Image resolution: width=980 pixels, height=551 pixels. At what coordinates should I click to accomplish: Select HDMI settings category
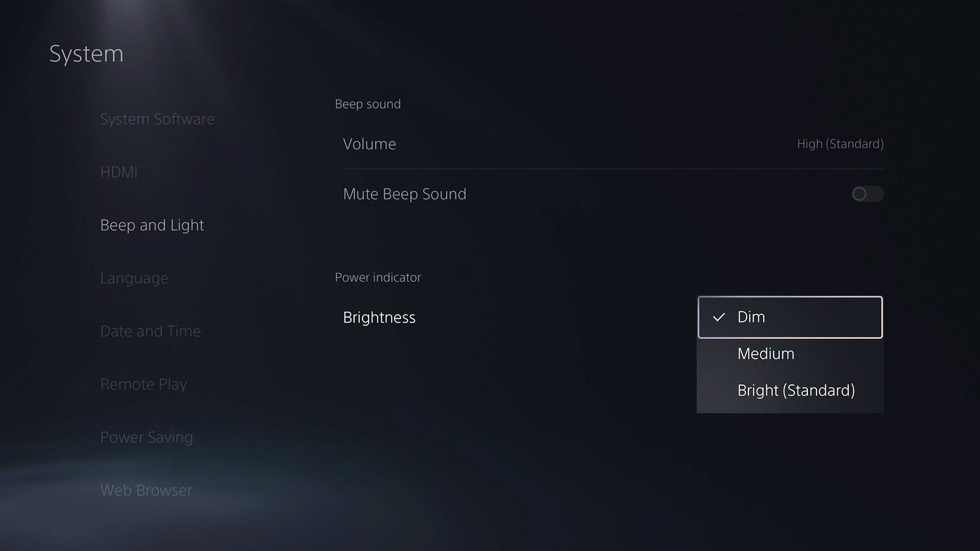[119, 171]
